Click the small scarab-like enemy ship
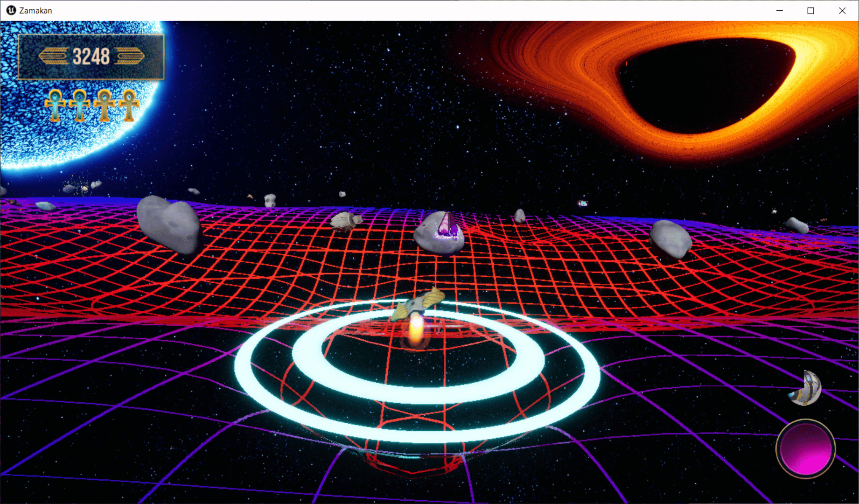Viewport: 859px width, 504px height. tap(346, 221)
